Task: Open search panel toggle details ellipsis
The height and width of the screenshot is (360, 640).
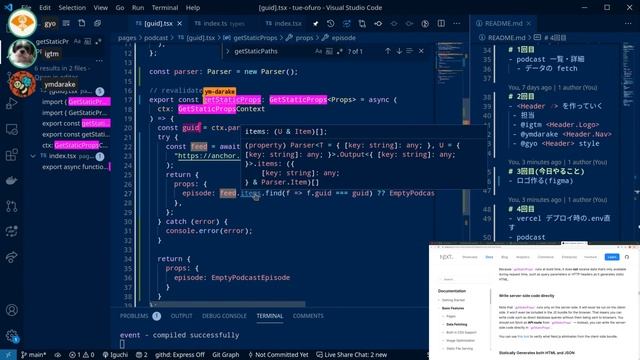Action: pos(99,60)
